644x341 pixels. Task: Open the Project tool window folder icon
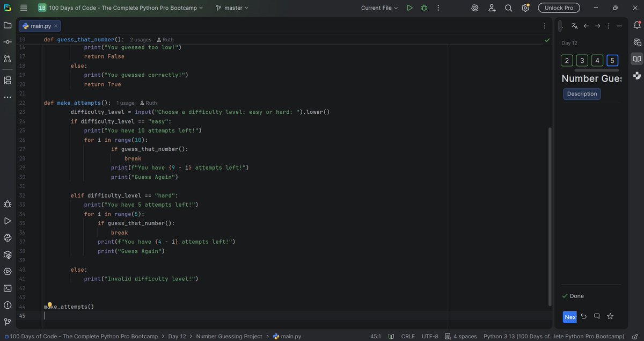[x=8, y=25]
